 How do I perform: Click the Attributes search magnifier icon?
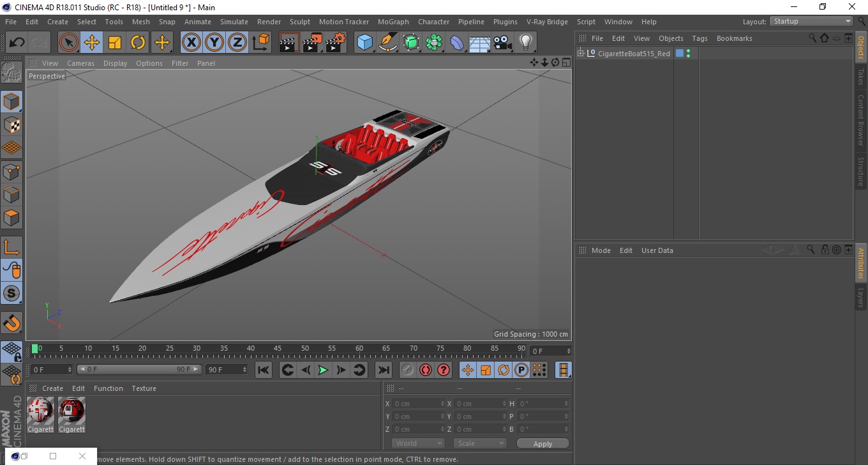click(x=811, y=250)
